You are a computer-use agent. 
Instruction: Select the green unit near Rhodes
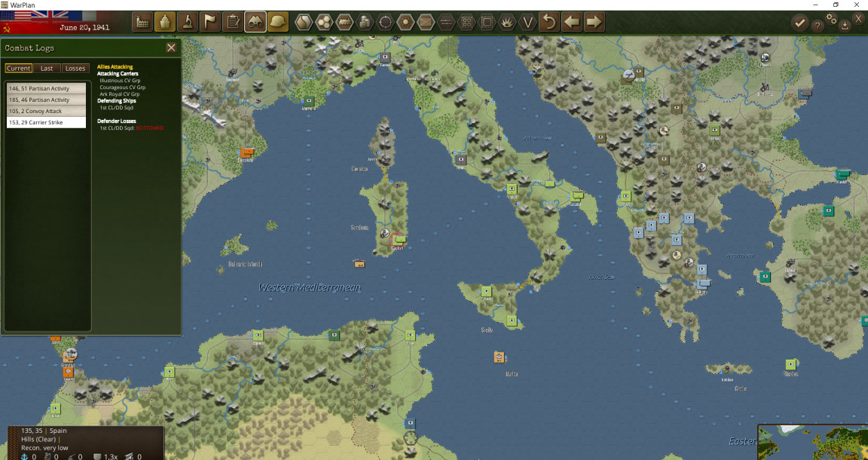[x=791, y=364]
